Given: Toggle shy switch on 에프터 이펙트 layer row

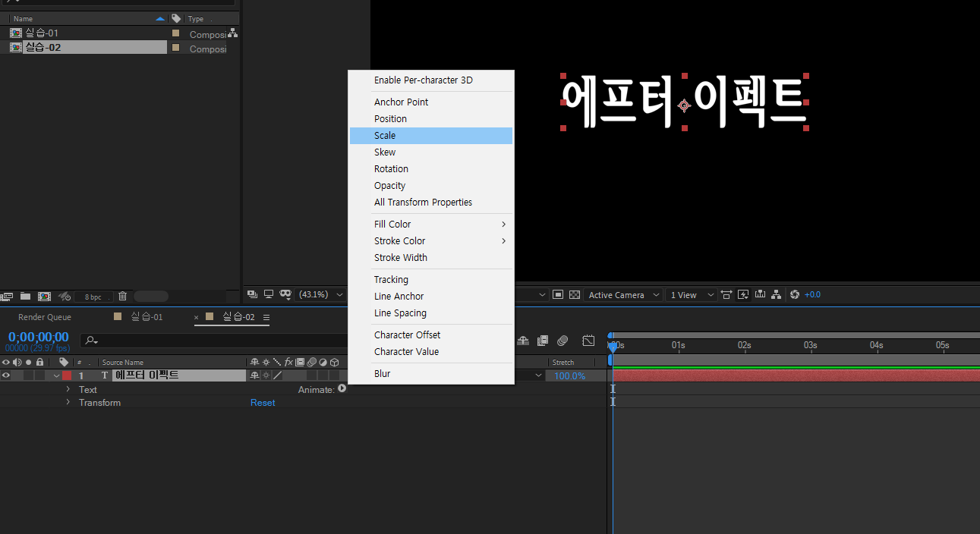Looking at the screenshot, I should pyautogui.click(x=254, y=375).
